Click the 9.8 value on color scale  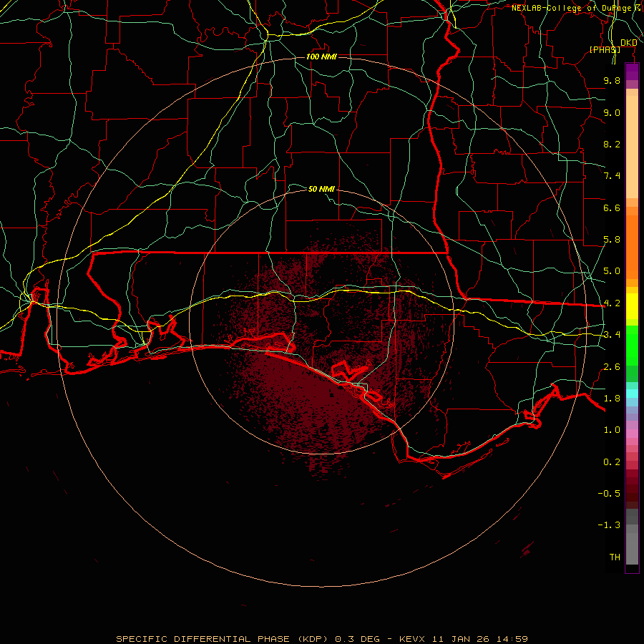(612, 80)
